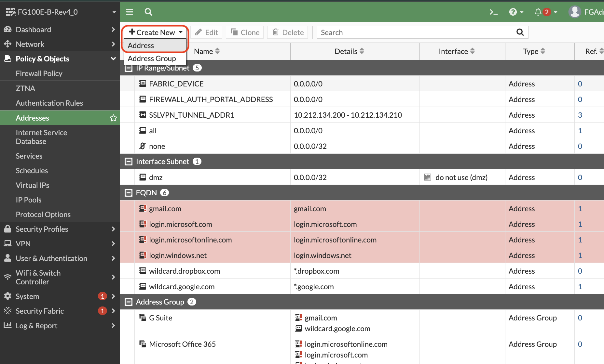Image resolution: width=604 pixels, height=364 pixels.
Task: Open the admin user avatar icon
Action: click(x=575, y=12)
